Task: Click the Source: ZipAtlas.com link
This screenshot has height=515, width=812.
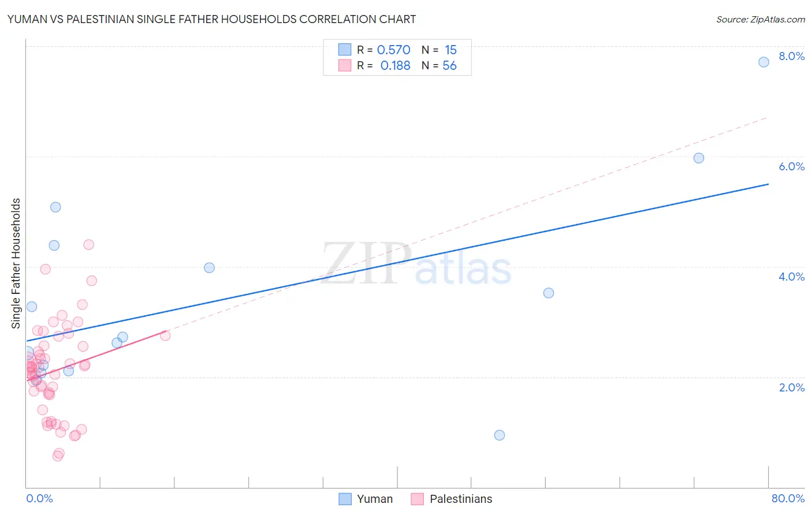Action: pyautogui.click(x=761, y=19)
